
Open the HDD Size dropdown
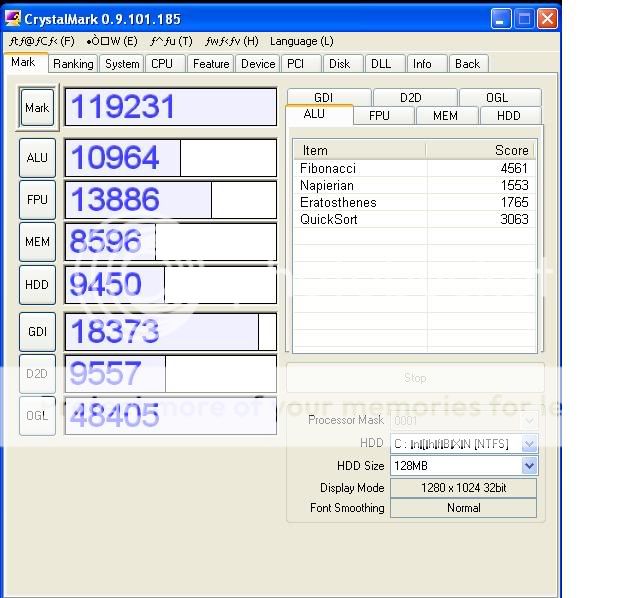pos(529,465)
